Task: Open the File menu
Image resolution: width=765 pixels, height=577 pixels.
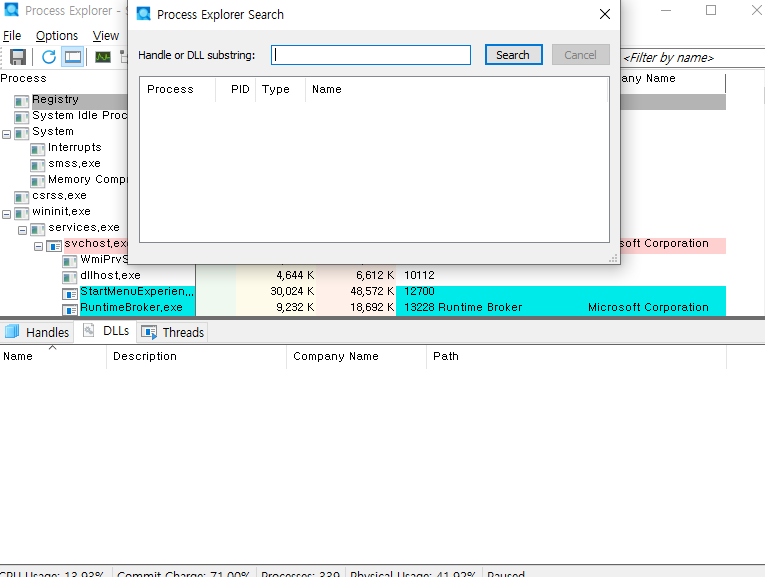Action: pos(12,35)
